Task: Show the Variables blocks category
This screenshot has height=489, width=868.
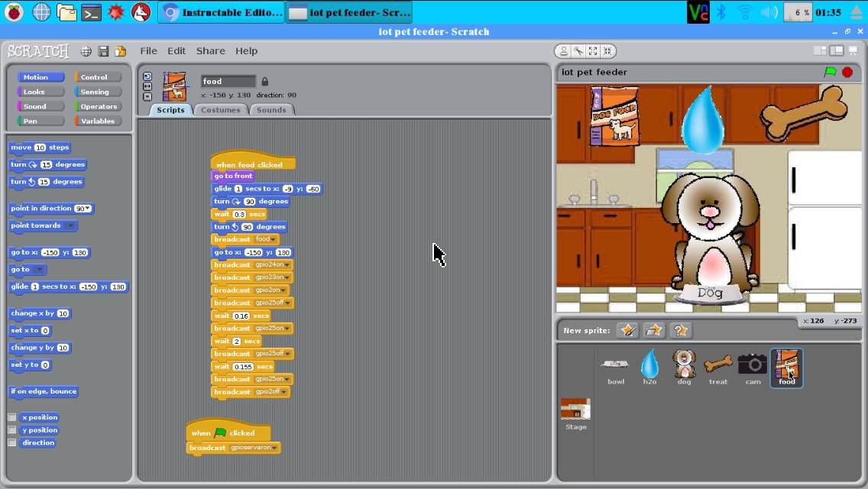Action: coord(98,121)
